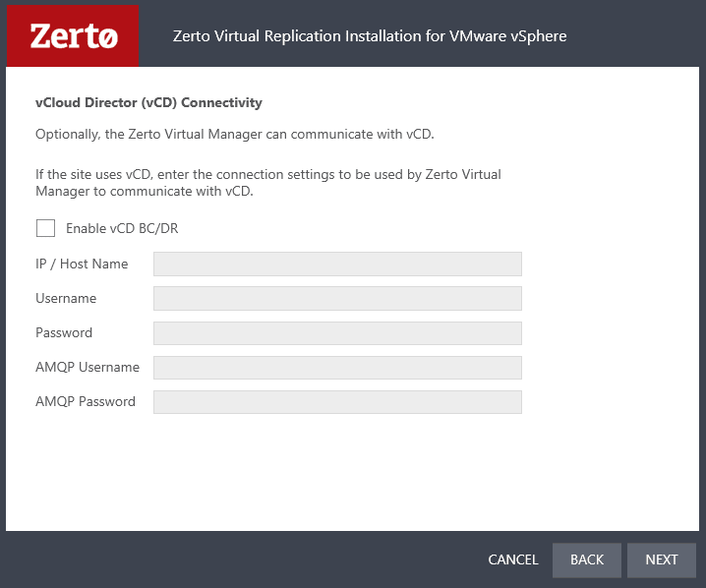This screenshot has height=588, width=706.
Task: Click the AMQP Username label
Action: (88, 368)
